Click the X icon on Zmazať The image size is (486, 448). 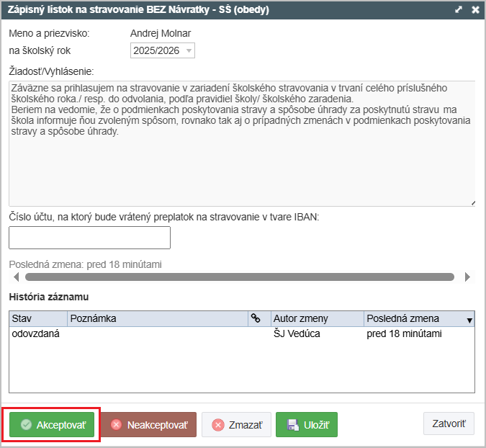pos(218,425)
